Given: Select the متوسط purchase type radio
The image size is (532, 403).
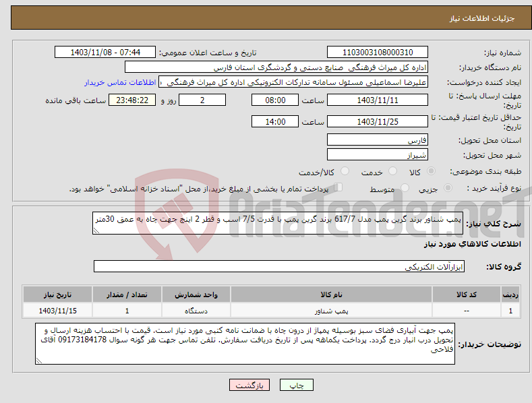Looking at the screenshot, I should point(405,187).
